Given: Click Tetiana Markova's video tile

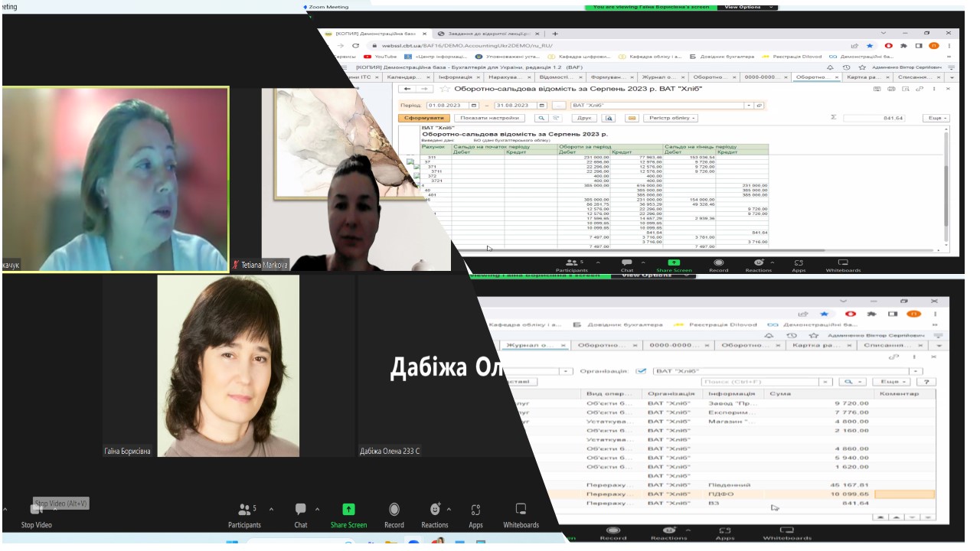Looking at the screenshot, I should (x=341, y=179).
